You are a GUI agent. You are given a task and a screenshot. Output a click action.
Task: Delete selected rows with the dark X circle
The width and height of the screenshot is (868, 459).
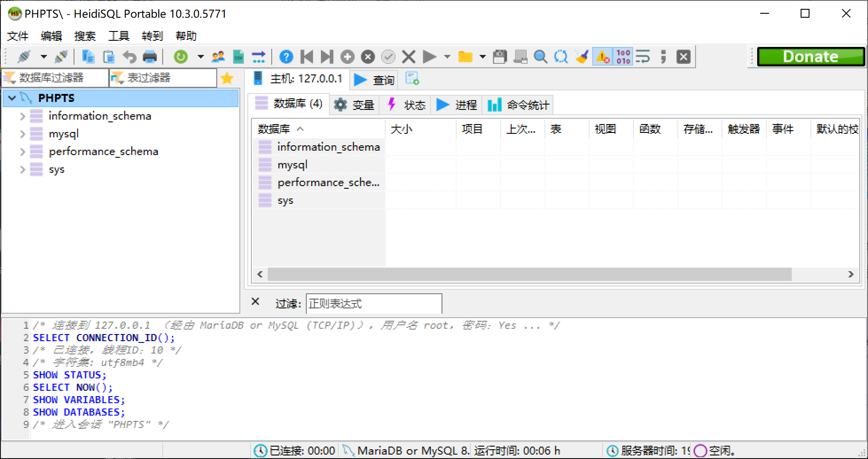(x=368, y=57)
